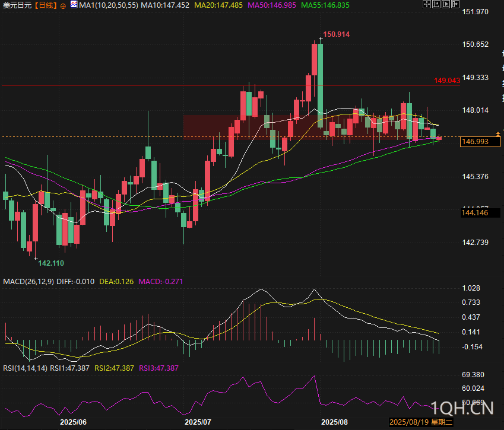Open the MACD(26,12,9) indicator parameters
This screenshot has height=430, width=504.
tap(28, 281)
